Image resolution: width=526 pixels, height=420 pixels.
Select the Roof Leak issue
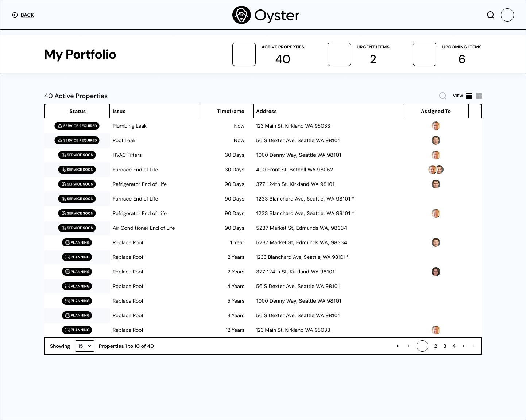pos(124,140)
